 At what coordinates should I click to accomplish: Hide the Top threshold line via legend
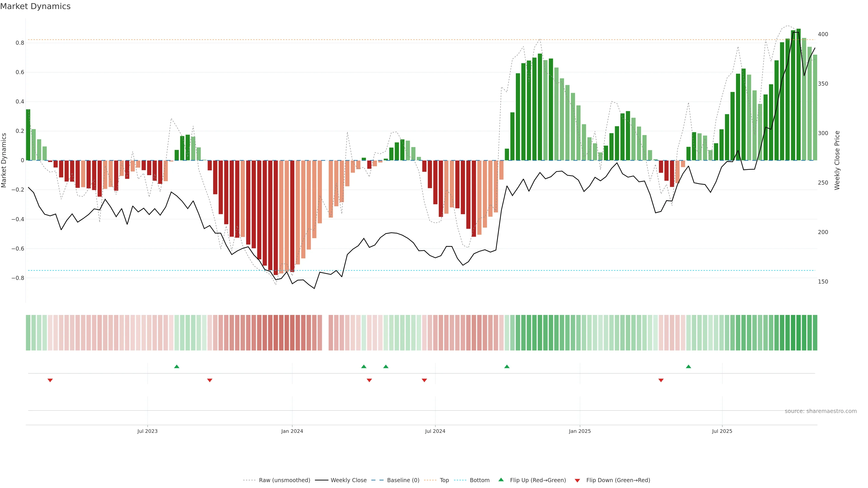coord(444,480)
